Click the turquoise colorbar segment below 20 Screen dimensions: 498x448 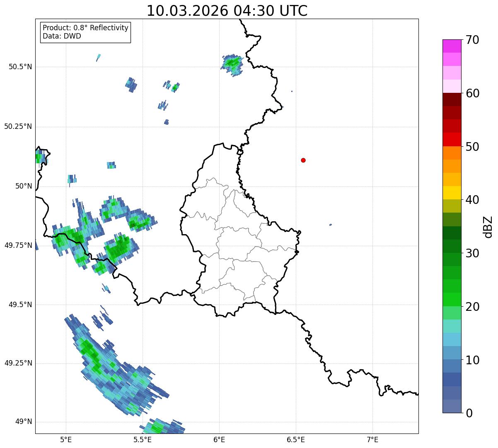pyautogui.click(x=452, y=326)
